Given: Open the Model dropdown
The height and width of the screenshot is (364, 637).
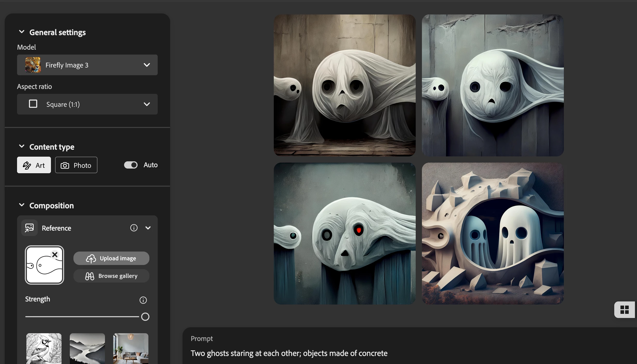Looking at the screenshot, I should click(147, 65).
